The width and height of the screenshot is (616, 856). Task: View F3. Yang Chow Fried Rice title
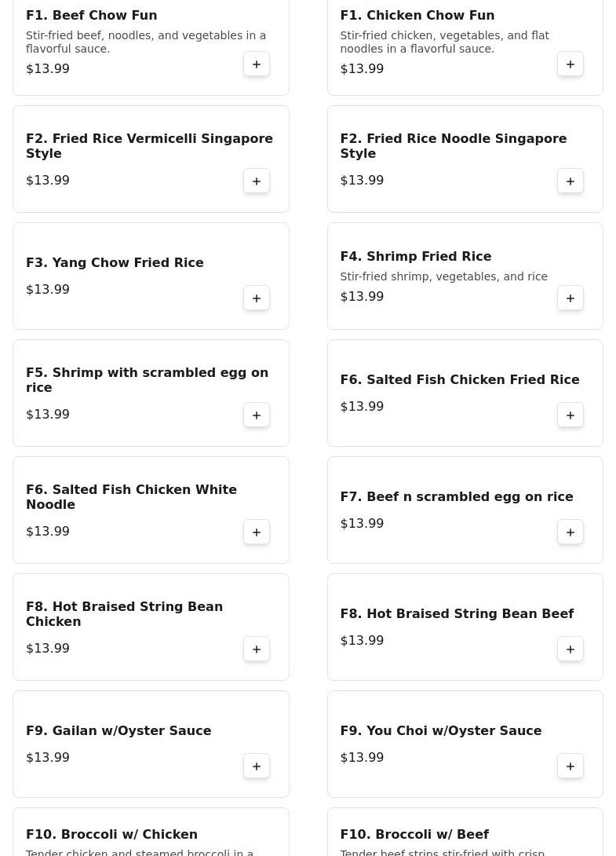pos(115,262)
